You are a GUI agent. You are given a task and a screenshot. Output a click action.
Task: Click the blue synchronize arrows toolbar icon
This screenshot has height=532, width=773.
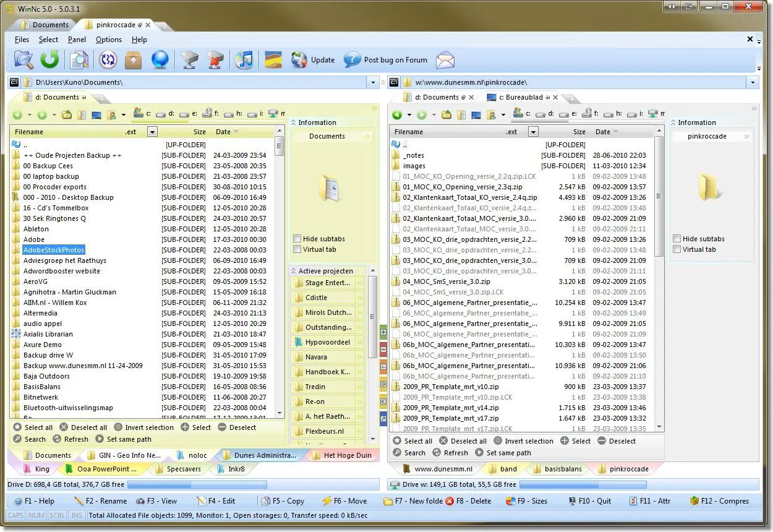[x=108, y=60]
